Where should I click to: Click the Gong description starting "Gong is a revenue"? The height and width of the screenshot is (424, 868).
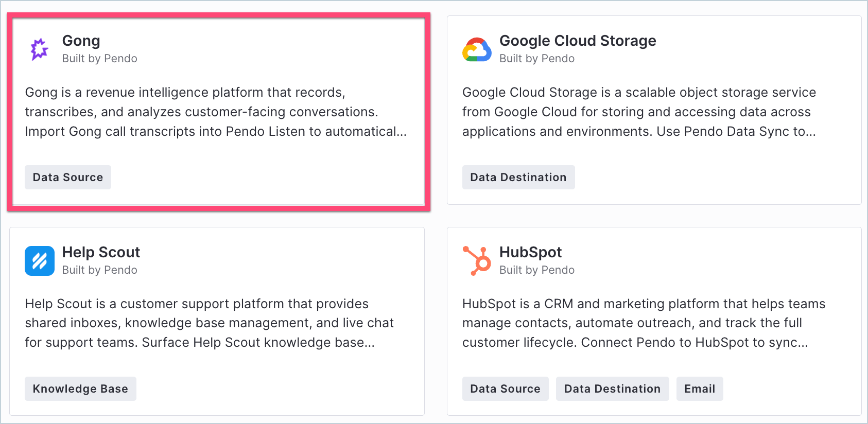[216, 112]
